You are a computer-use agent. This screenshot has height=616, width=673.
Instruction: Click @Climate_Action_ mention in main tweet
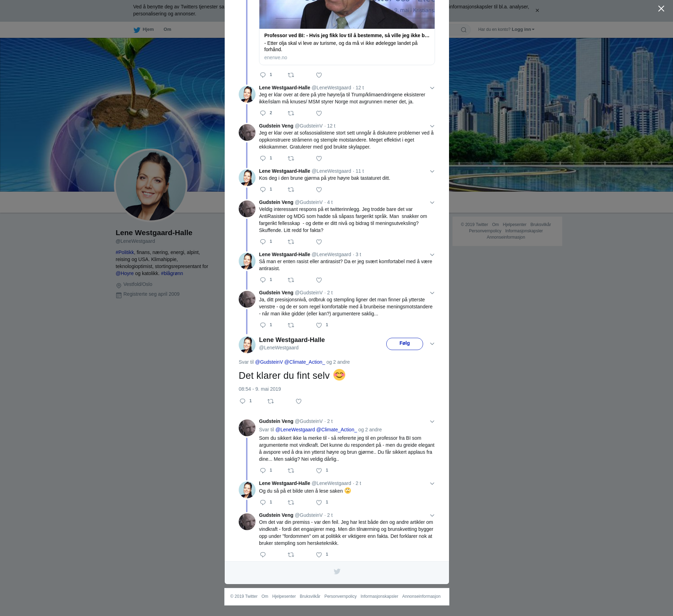[x=305, y=362]
